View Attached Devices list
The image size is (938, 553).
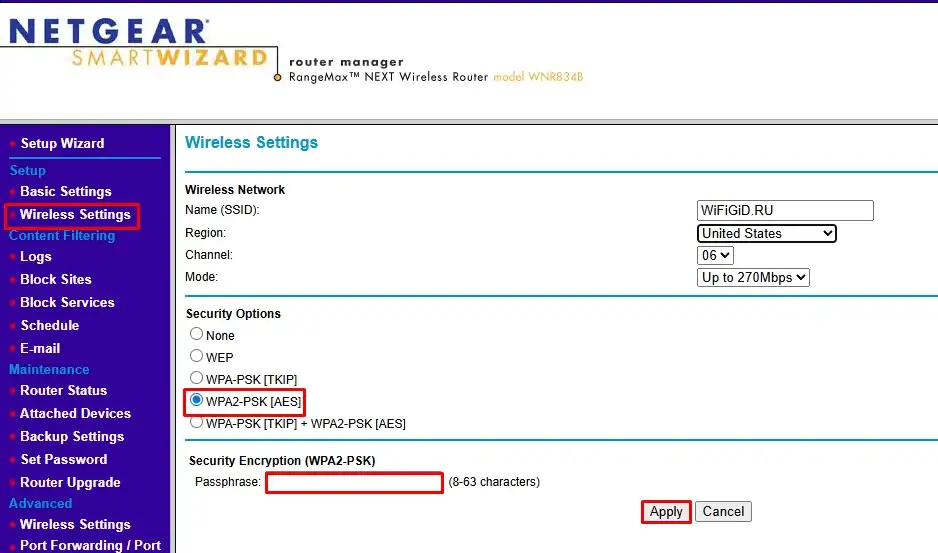click(75, 413)
